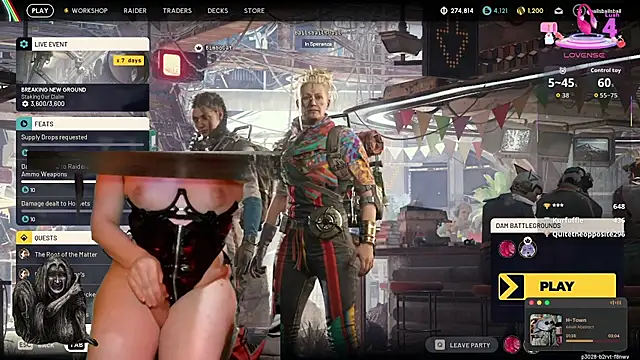
Task: Click the Quitetheopposite leaderboard name
Action: [588, 235]
